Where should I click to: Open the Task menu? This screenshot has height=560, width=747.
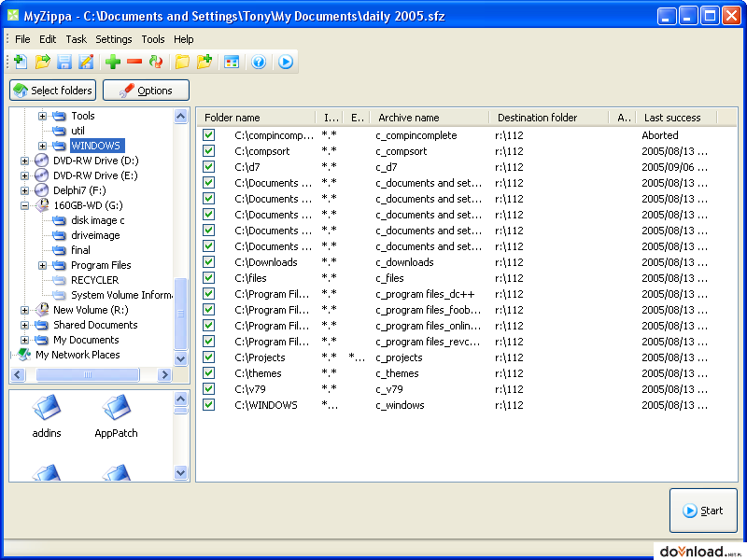pos(77,39)
